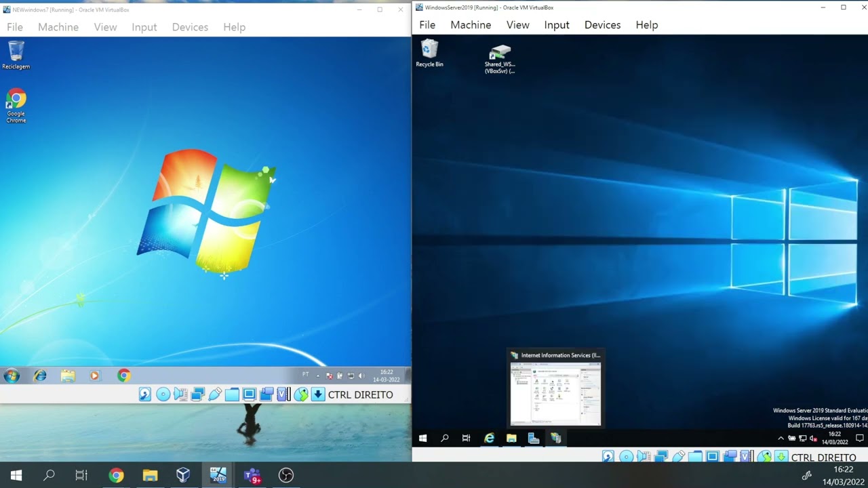Click CTRL DIREITO label in WindowsServer2019 status bar
The image size is (868, 488).
[823, 457]
